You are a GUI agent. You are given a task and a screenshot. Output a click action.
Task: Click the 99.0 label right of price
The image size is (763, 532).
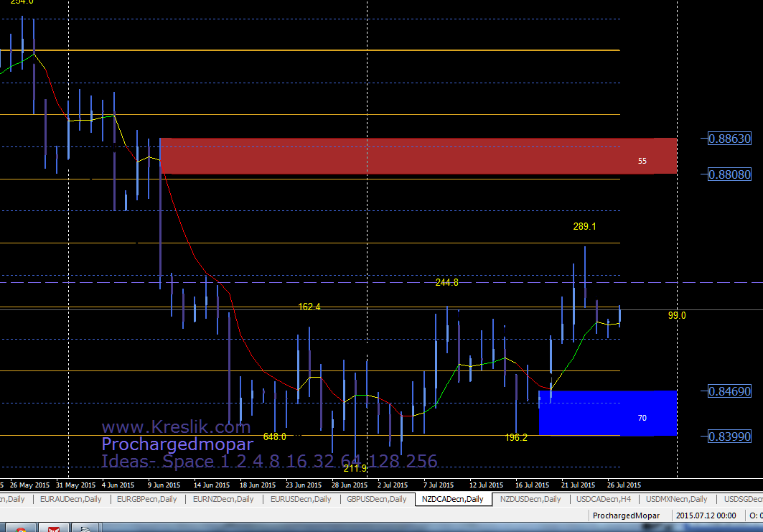(677, 315)
